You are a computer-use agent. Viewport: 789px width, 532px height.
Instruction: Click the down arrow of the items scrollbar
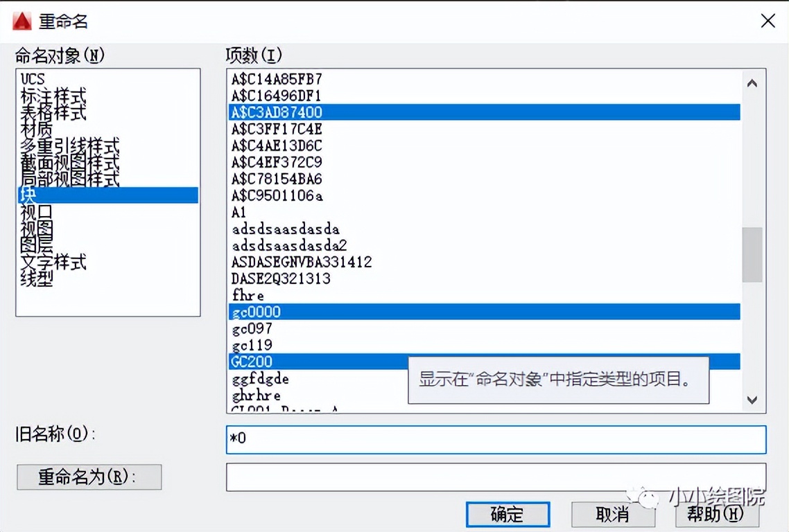coord(752,400)
